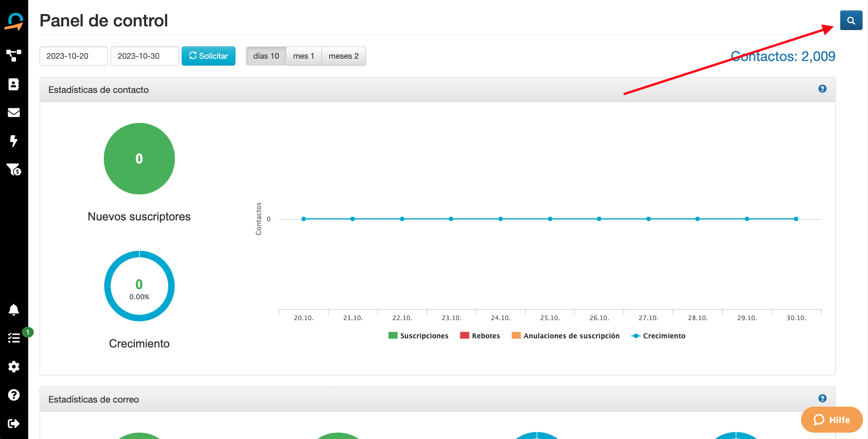Click the lightning bolt sidebar icon
868x439 pixels.
pyautogui.click(x=14, y=141)
